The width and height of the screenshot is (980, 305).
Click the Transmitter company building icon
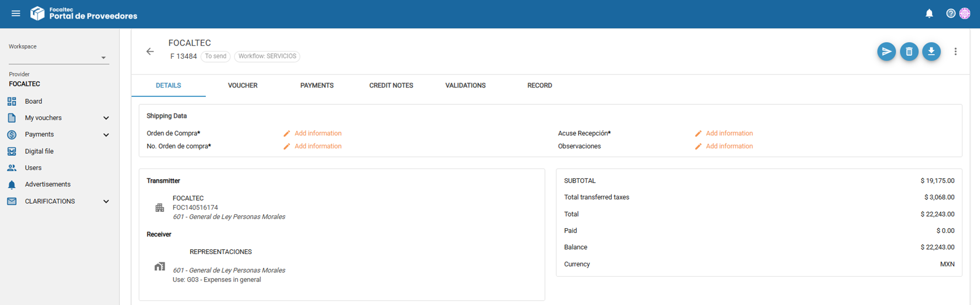(x=160, y=208)
